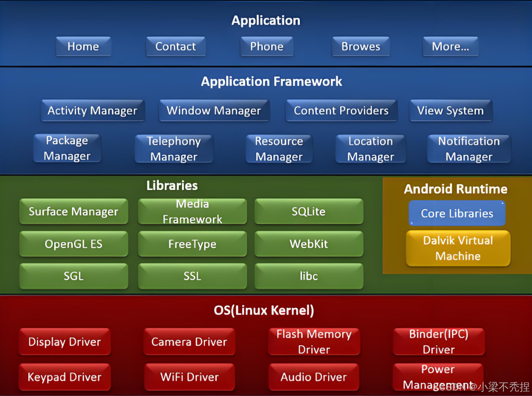Select the Telephony Manager block

[174, 149]
